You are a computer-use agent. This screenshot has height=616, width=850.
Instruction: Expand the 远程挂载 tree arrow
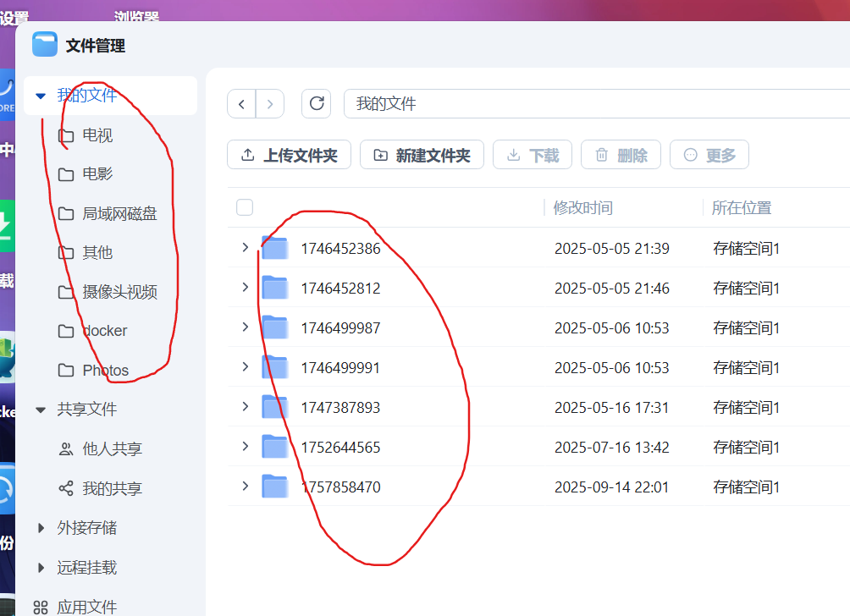[41, 568]
